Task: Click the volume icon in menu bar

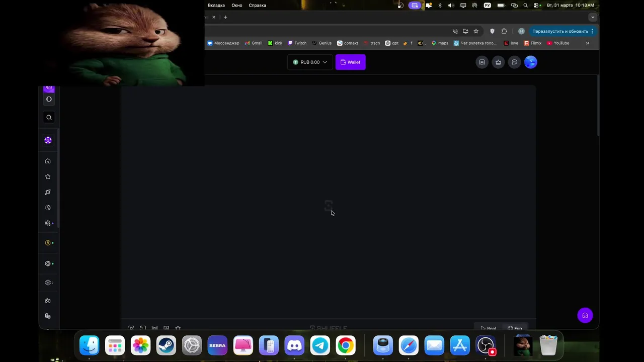Action: 451,5
